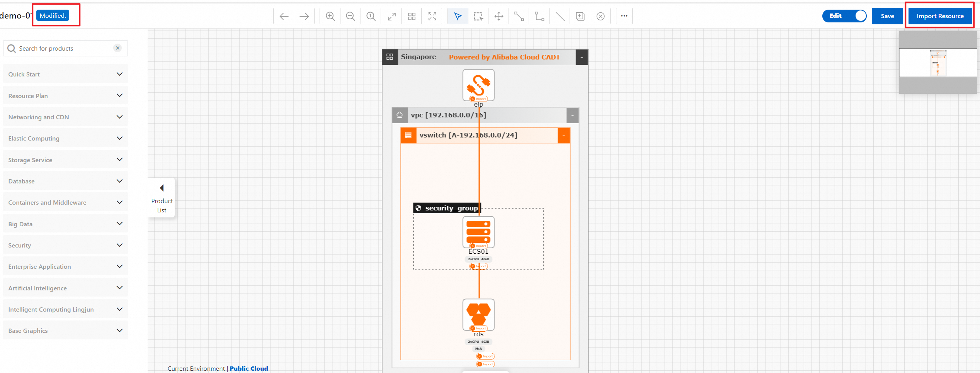The width and height of the screenshot is (980, 373).
Task: Click the vpc cloud icon
Action: [x=400, y=115]
